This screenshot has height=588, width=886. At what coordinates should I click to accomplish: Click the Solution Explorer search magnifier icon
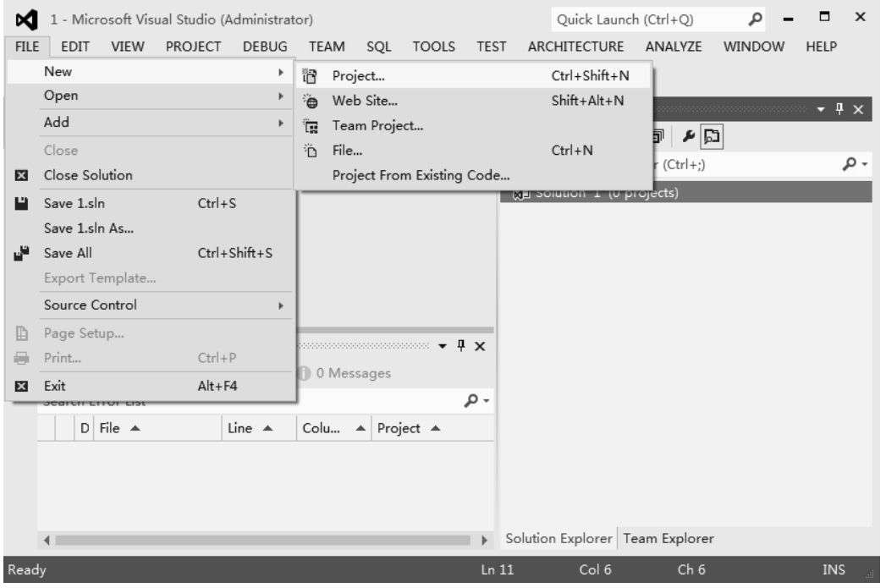pyautogui.click(x=850, y=164)
